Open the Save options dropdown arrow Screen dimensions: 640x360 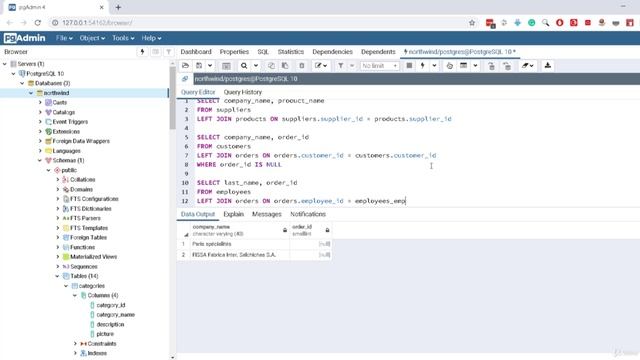tap(210, 66)
